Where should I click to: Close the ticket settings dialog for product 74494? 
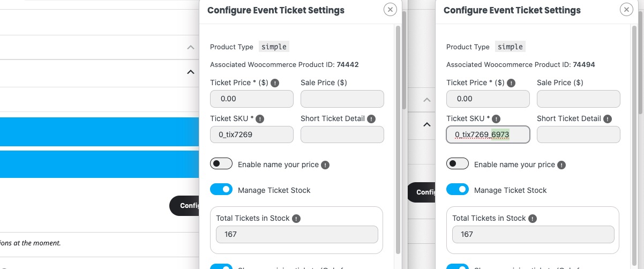point(626,10)
